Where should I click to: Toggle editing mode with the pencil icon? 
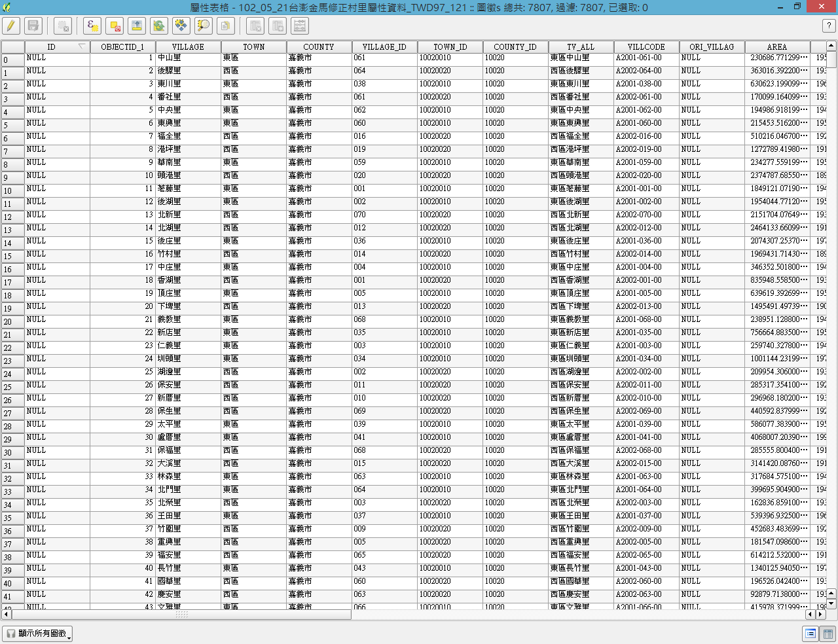tap(10, 26)
